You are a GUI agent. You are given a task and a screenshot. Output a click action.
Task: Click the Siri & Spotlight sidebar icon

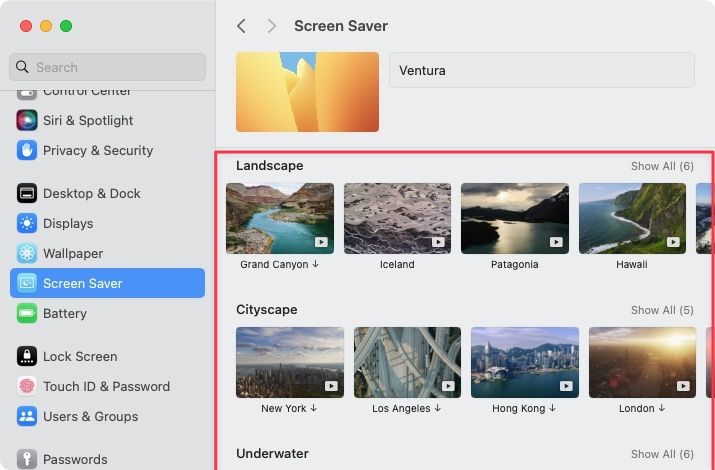point(27,120)
